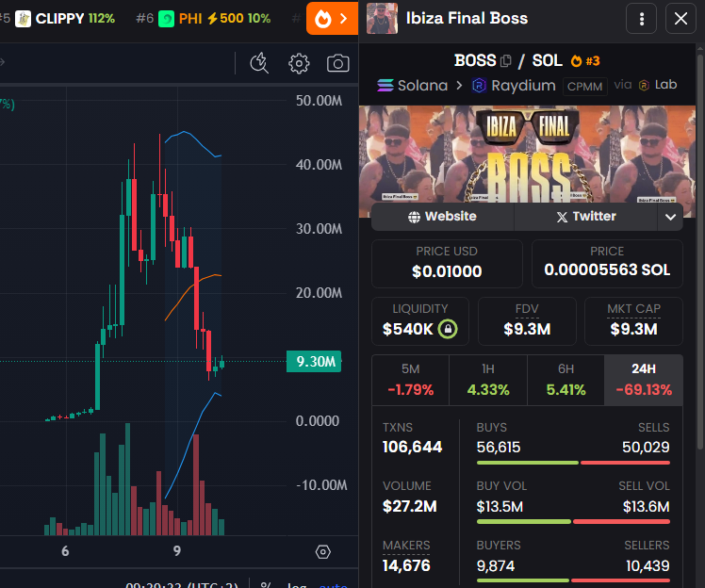Click the MAKERS info label
Viewport: 705px width, 588px height.
(406, 546)
